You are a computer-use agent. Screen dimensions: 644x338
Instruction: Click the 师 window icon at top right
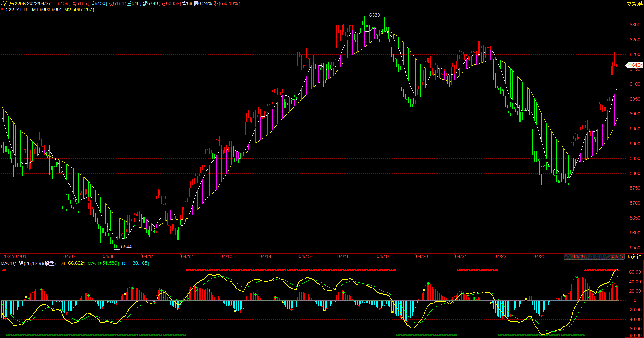pyautogui.click(x=640, y=4)
